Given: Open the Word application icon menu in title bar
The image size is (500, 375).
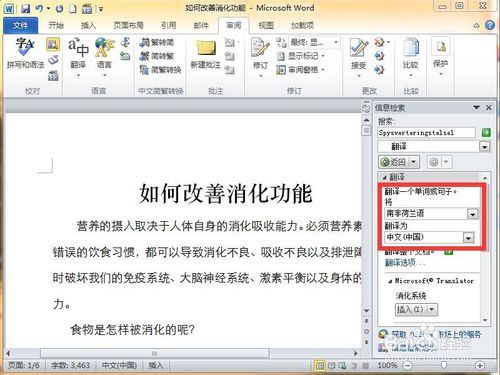Looking at the screenshot, I should point(9,9).
